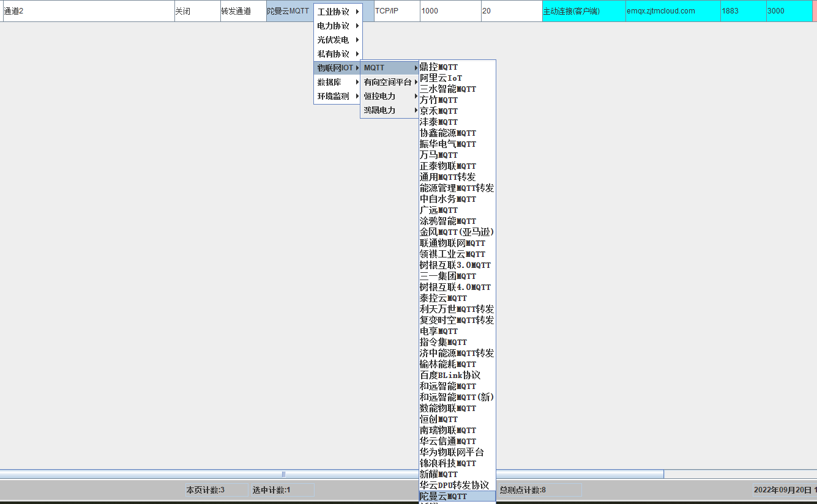Viewport: 817px width, 504px height.
Task: Pick 和远智能MQTT (not the 新 one)
Action: pyautogui.click(x=457, y=387)
